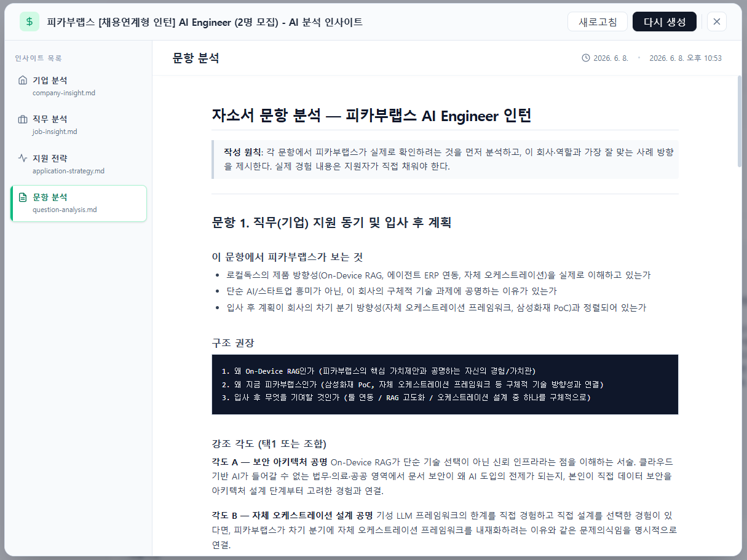Click code line 2. 왜 지금 피카부랩스인가
The height and width of the screenshot is (560, 747).
(x=413, y=384)
